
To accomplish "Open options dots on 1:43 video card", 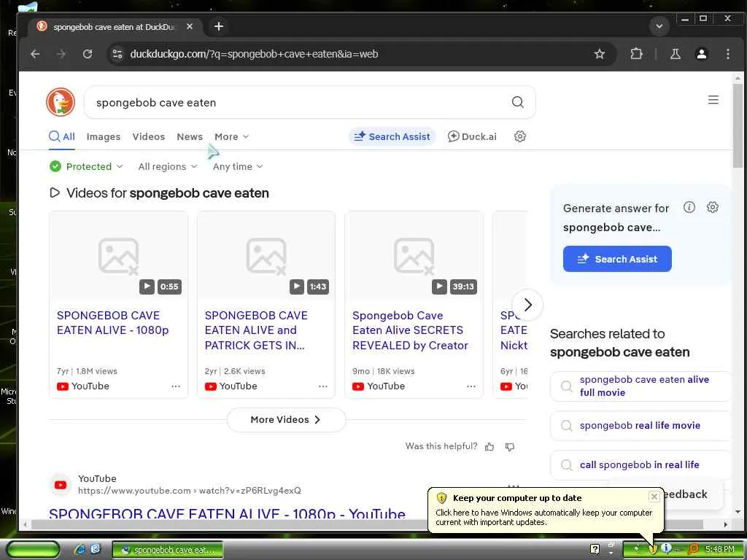I will [323, 386].
